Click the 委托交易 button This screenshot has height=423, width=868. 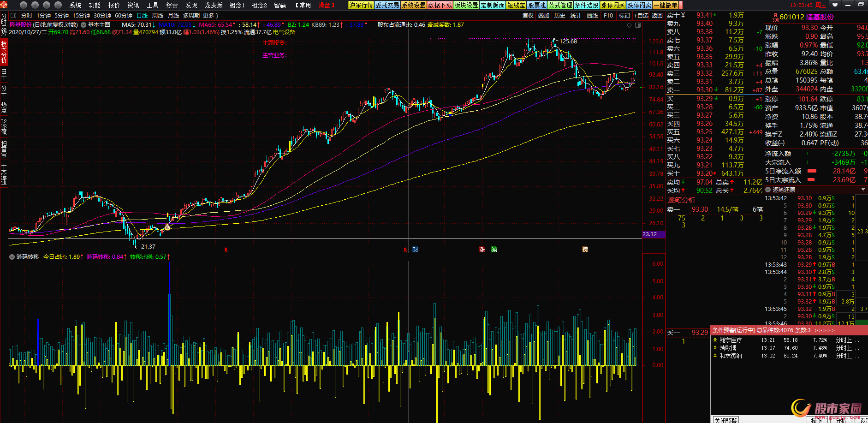click(387, 5)
